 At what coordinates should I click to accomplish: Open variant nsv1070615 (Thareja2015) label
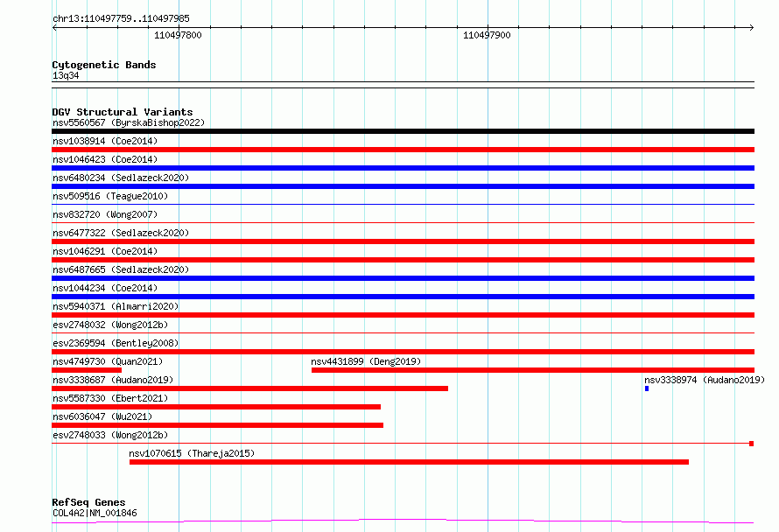click(x=192, y=453)
